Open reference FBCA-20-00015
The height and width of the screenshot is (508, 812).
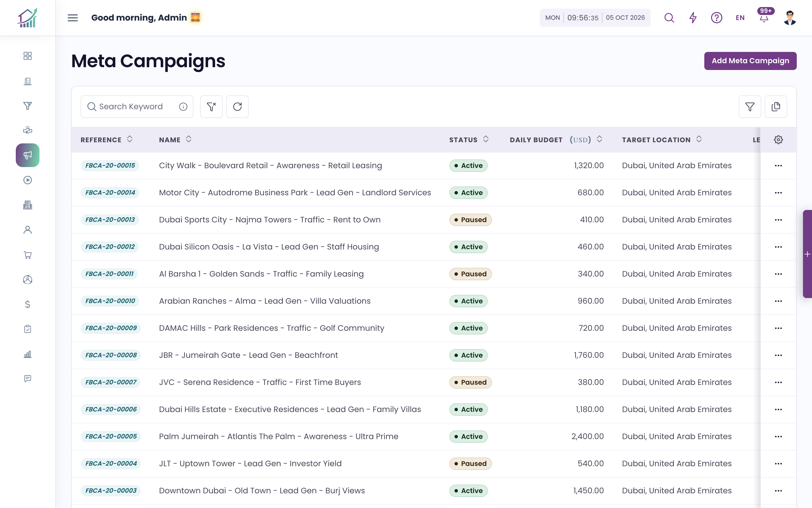coord(110,166)
